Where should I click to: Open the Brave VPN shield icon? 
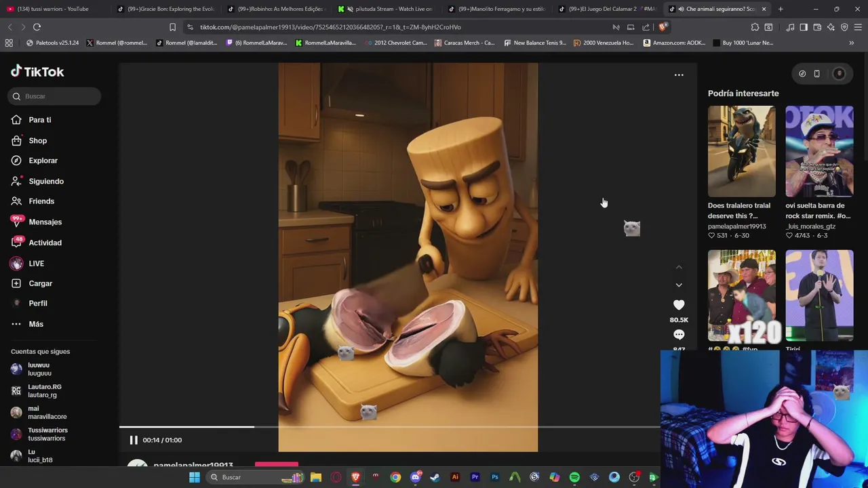[x=844, y=27]
